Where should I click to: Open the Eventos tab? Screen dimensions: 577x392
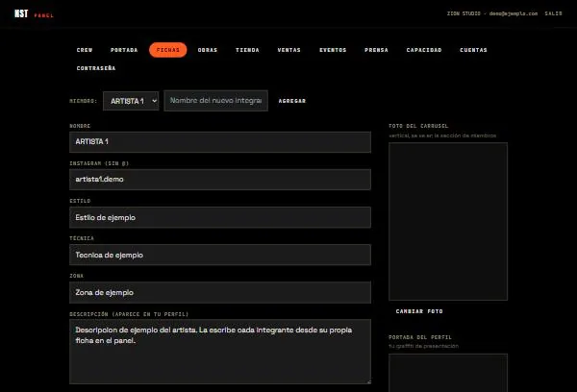(333, 50)
